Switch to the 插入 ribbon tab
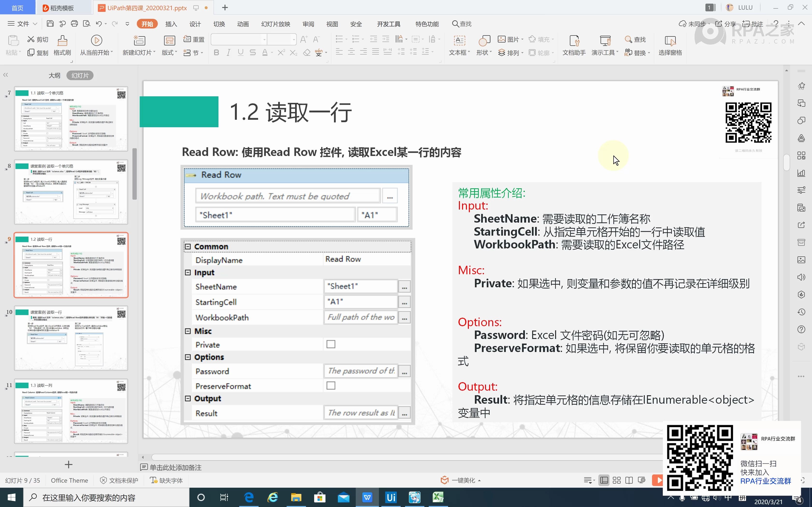The height and width of the screenshot is (507, 812). click(x=171, y=23)
